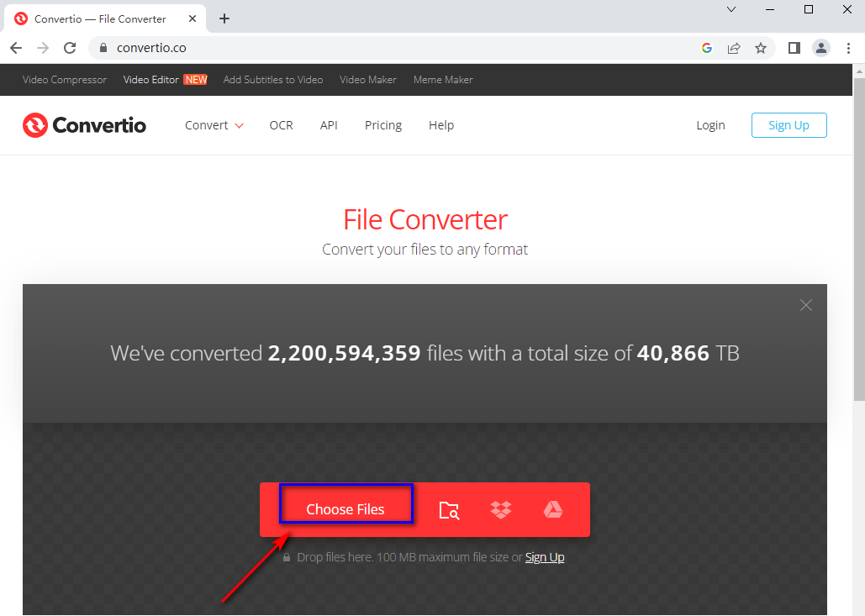
Task: Open the Video Compressor link
Action: [x=65, y=80]
